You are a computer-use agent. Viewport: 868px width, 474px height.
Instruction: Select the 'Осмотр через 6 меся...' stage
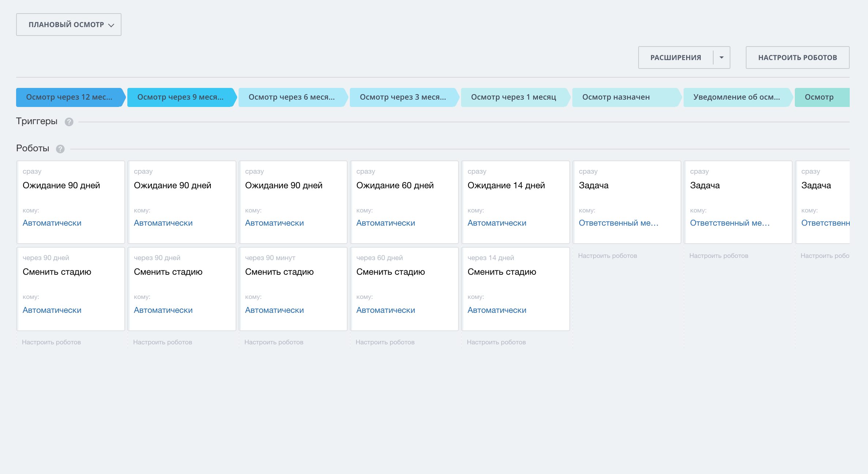(x=292, y=97)
